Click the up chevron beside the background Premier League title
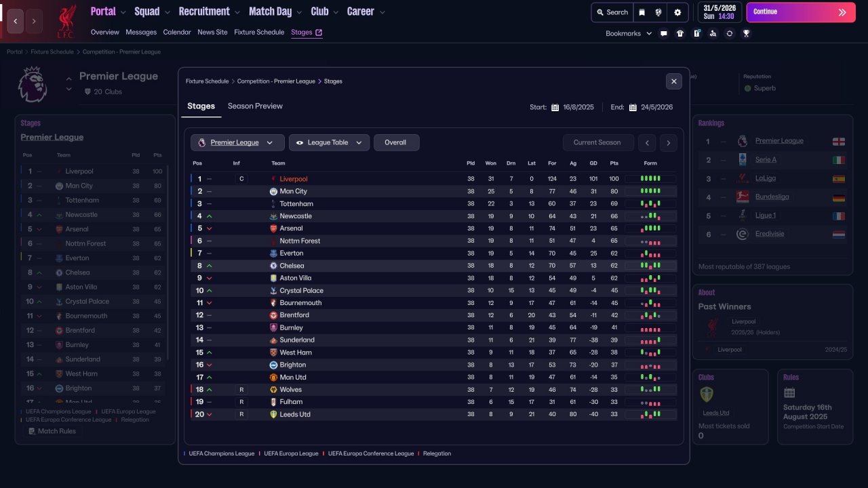Screen dimensions: 868x488 (69, 78)
